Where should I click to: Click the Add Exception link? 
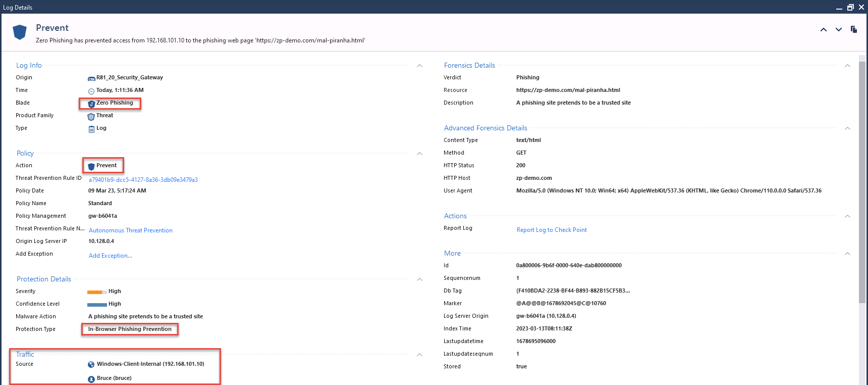(111, 256)
